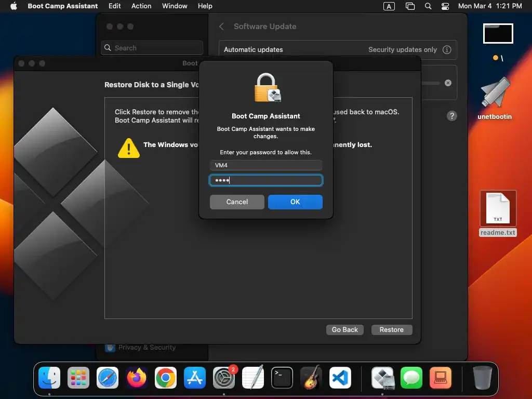Focus the password field in dialog
Viewport: 532px width, 399px height.
265,180
